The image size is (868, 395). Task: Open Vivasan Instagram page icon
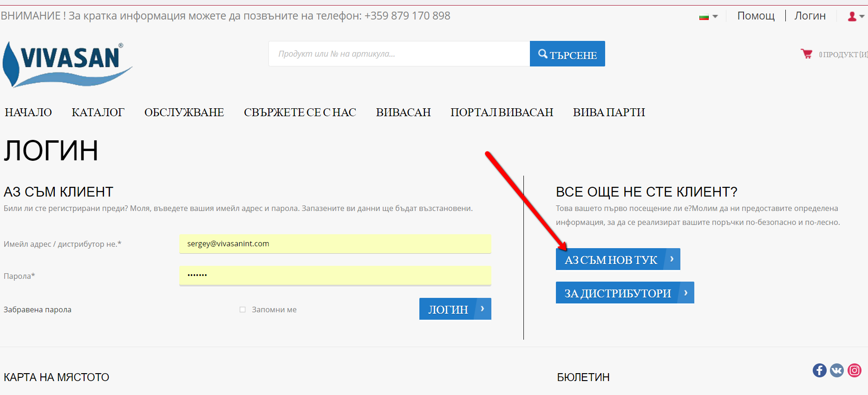click(855, 370)
